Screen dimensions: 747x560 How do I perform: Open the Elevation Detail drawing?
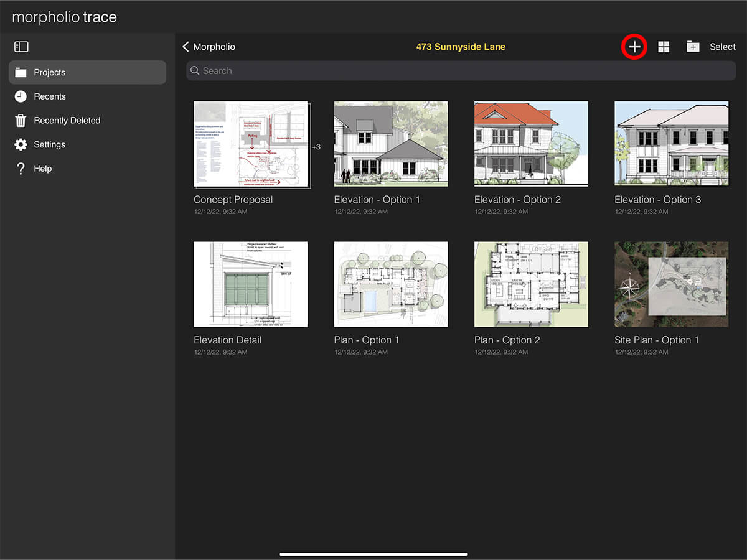click(x=250, y=284)
